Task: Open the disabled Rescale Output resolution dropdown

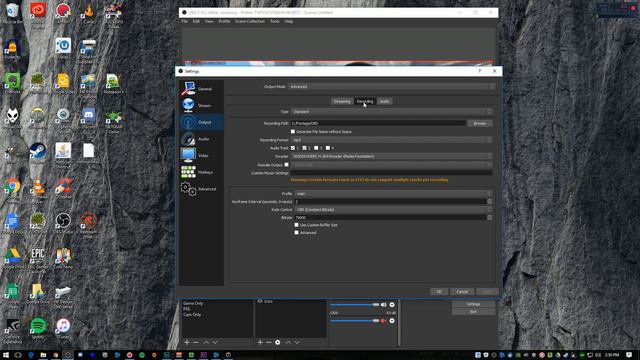Action: coord(391,165)
